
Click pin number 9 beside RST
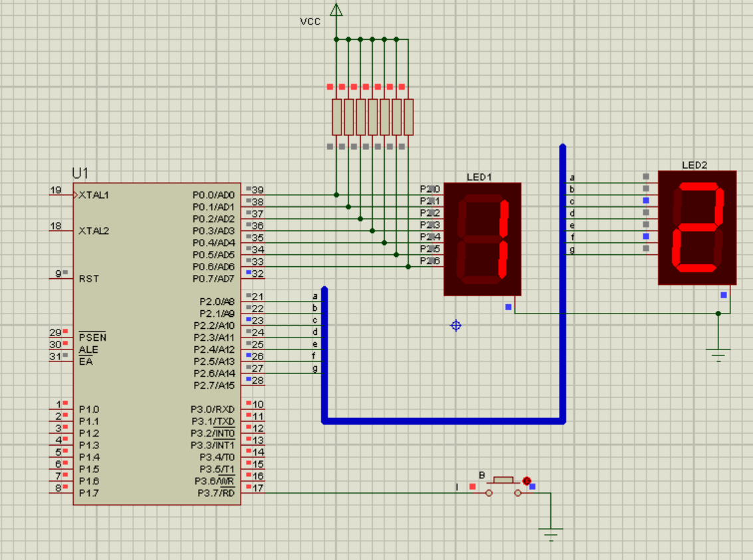[58, 274]
